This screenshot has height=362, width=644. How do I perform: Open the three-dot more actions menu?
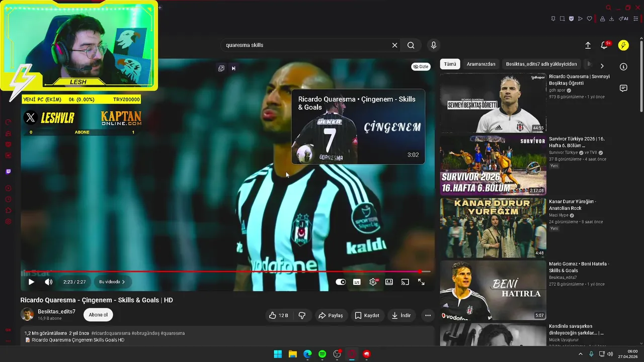click(x=428, y=315)
